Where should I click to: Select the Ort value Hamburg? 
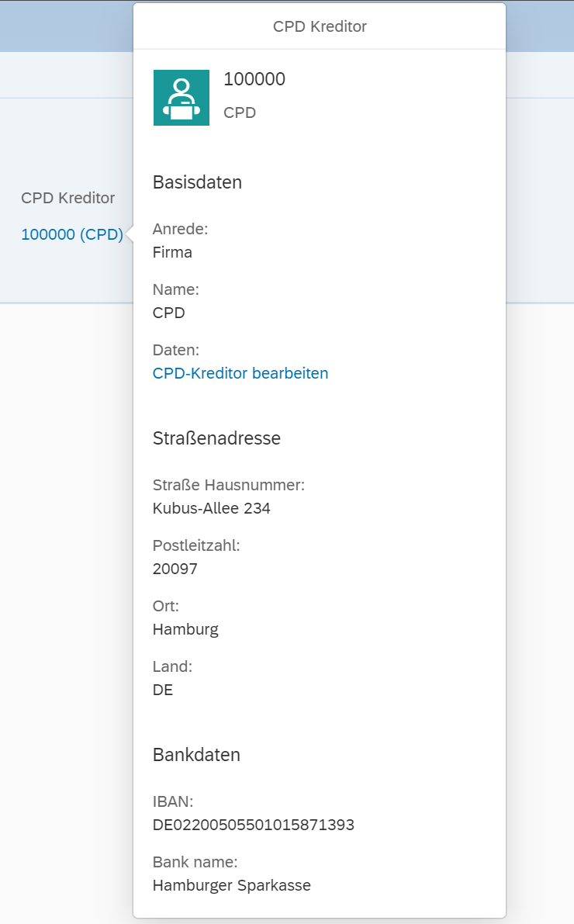[186, 629]
